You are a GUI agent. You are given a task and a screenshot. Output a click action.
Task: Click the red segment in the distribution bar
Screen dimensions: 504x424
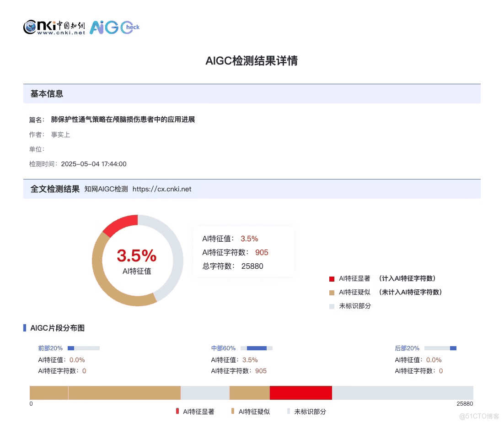[301, 392]
